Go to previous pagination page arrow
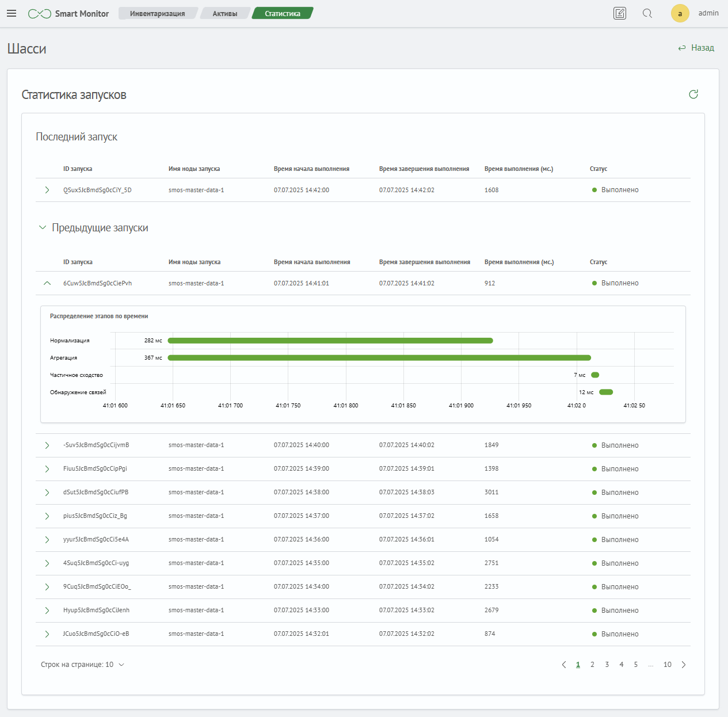Screen dimensions: 728x717 point(564,665)
